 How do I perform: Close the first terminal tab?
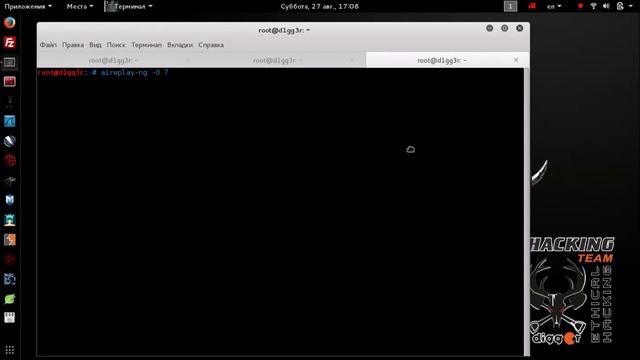point(188,60)
